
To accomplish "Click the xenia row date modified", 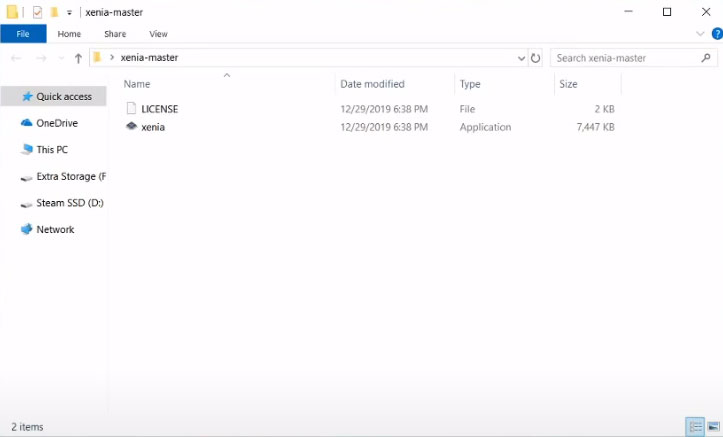I will click(384, 127).
